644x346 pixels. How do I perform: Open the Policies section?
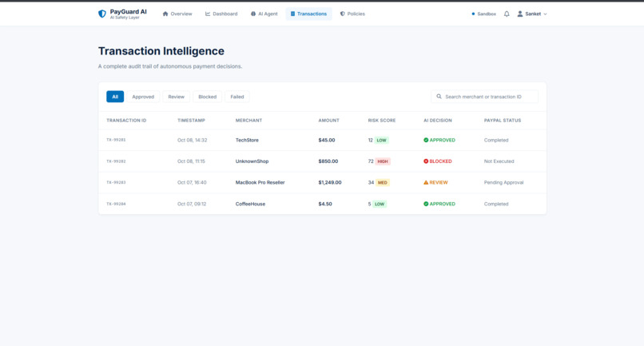[352, 14]
